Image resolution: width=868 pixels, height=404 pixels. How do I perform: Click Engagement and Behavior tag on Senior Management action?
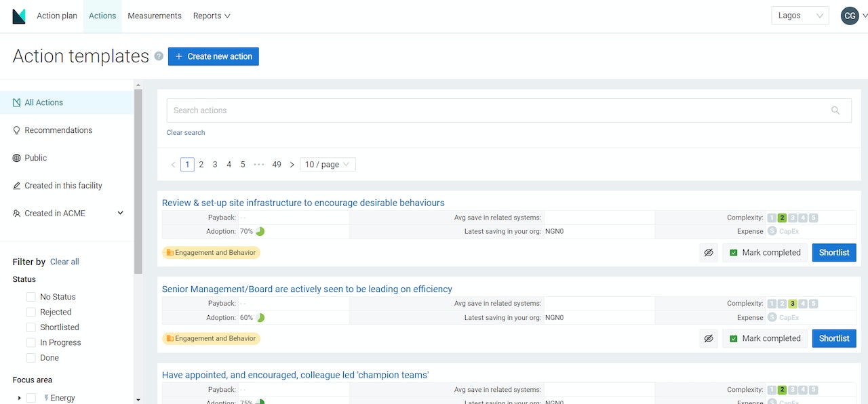coord(211,339)
